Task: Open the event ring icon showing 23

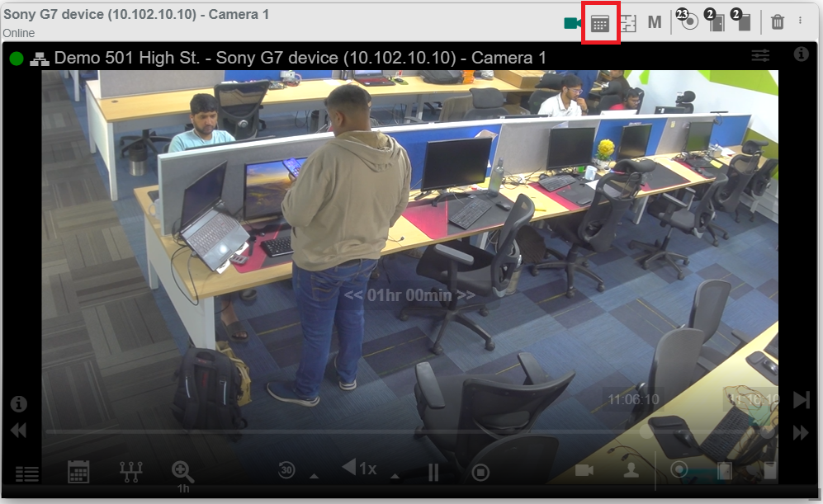Action: pos(691,22)
